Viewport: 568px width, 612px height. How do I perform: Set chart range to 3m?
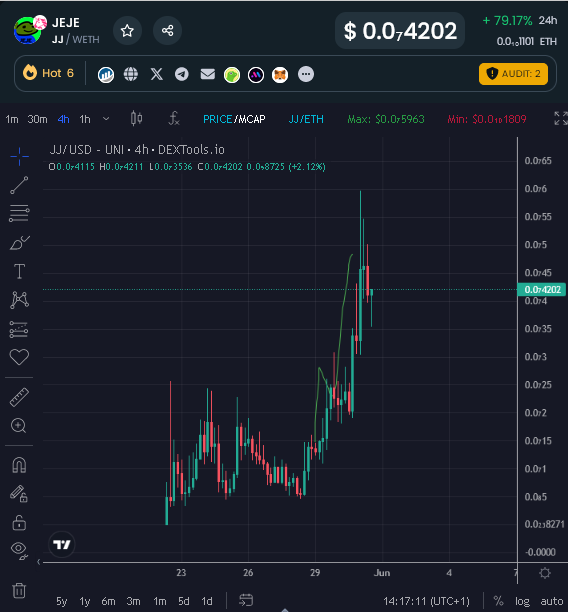pyautogui.click(x=134, y=601)
